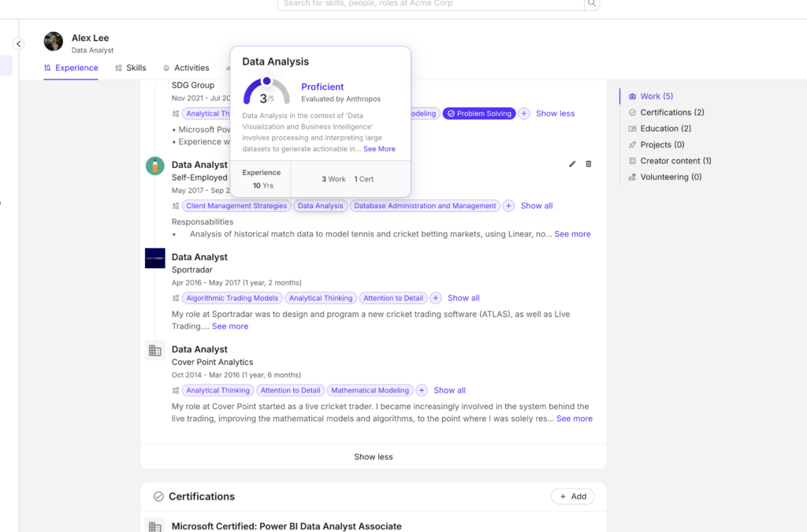Image resolution: width=807 pixels, height=532 pixels.
Task: Click the Acme Corp search field
Action: click(x=430, y=4)
